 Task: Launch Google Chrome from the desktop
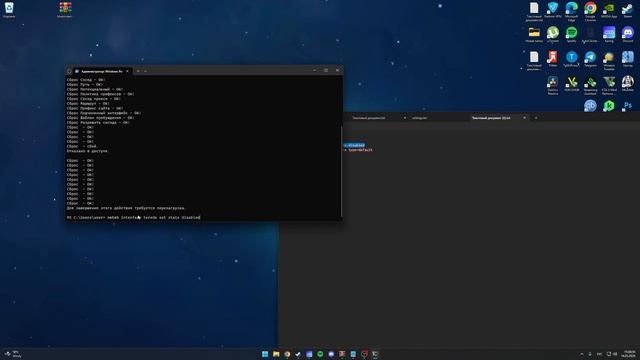590,11
